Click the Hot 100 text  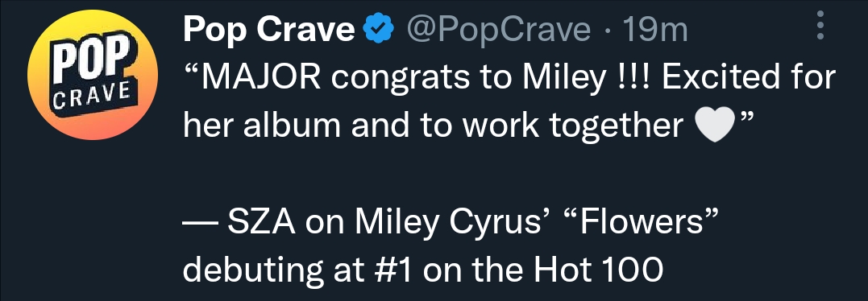(598, 270)
